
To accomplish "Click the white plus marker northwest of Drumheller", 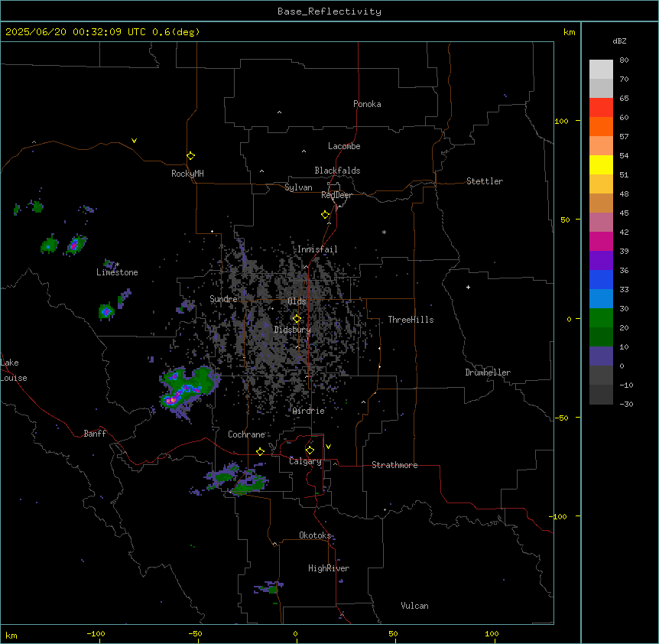I will click(468, 287).
